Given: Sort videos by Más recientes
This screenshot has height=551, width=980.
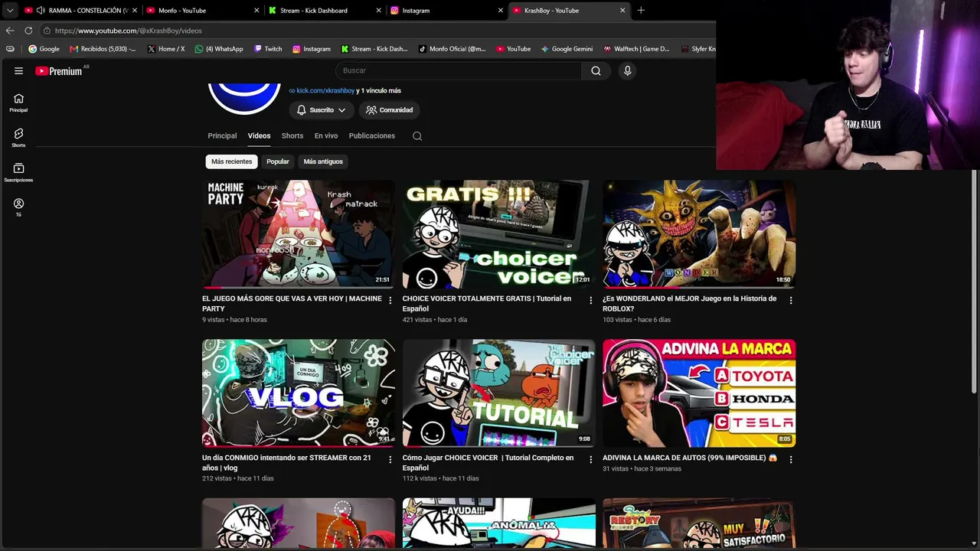Looking at the screenshot, I should (231, 161).
